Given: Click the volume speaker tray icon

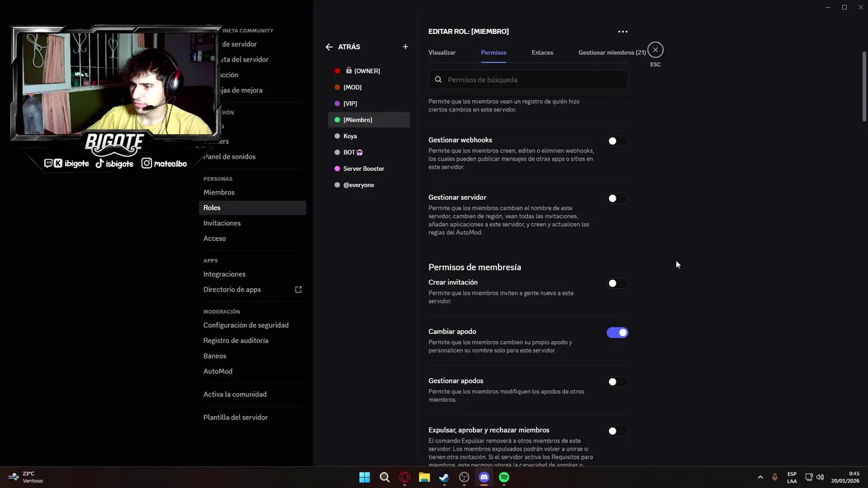Looking at the screenshot, I should click(820, 477).
